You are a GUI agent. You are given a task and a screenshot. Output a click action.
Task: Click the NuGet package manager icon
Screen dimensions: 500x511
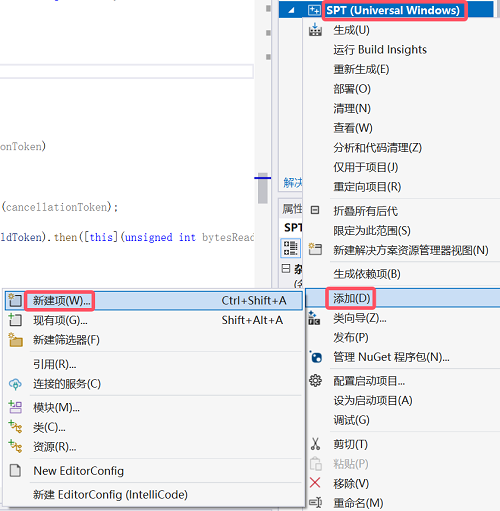[x=315, y=357]
